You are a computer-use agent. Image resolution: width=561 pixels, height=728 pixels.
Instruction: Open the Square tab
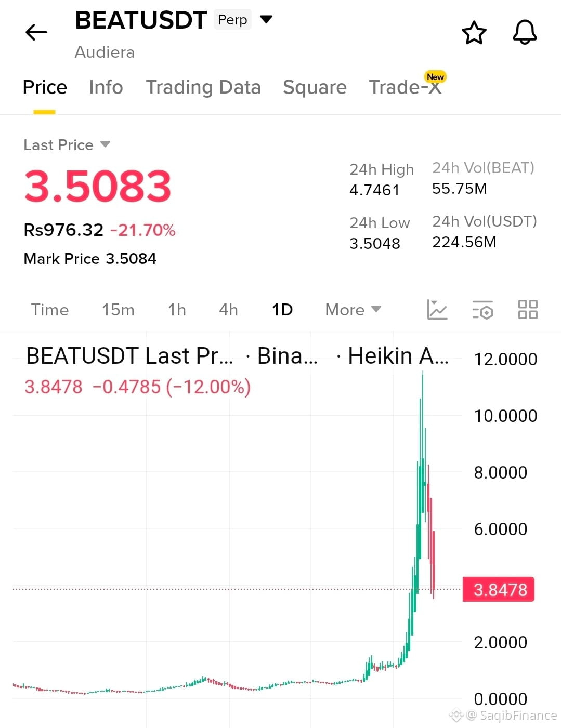click(315, 87)
